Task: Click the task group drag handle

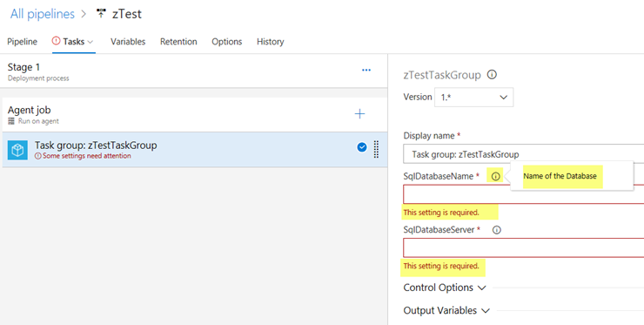Action: pos(376,149)
